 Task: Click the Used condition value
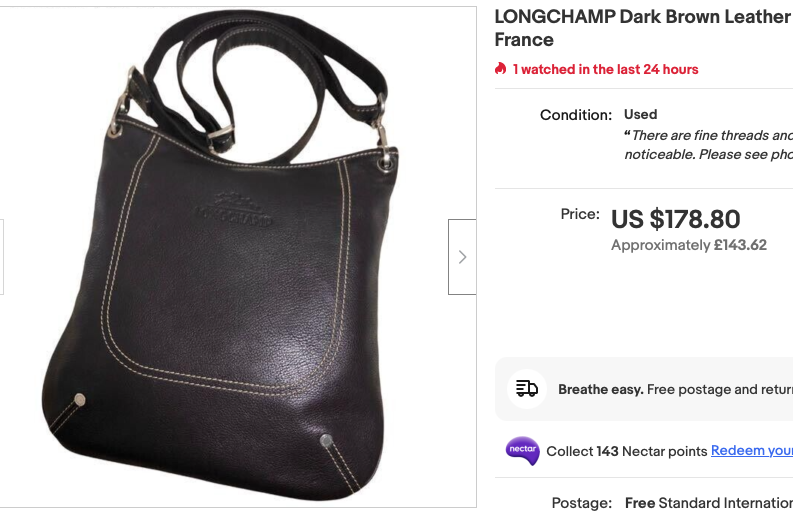click(640, 114)
